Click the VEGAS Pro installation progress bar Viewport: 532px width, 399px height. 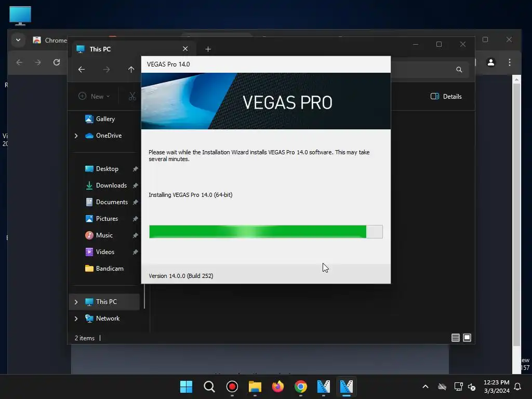pyautogui.click(x=266, y=232)
